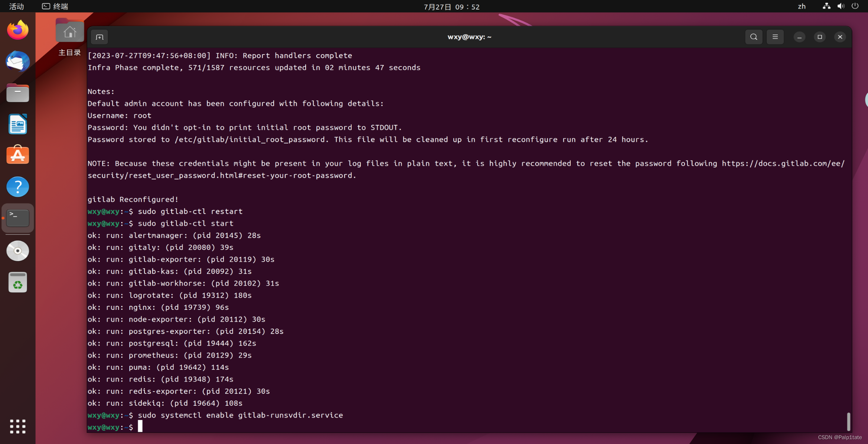Screen dimensions: 868x444
Task: Click the sidekiq 108s line
Action: coord(165,403)
